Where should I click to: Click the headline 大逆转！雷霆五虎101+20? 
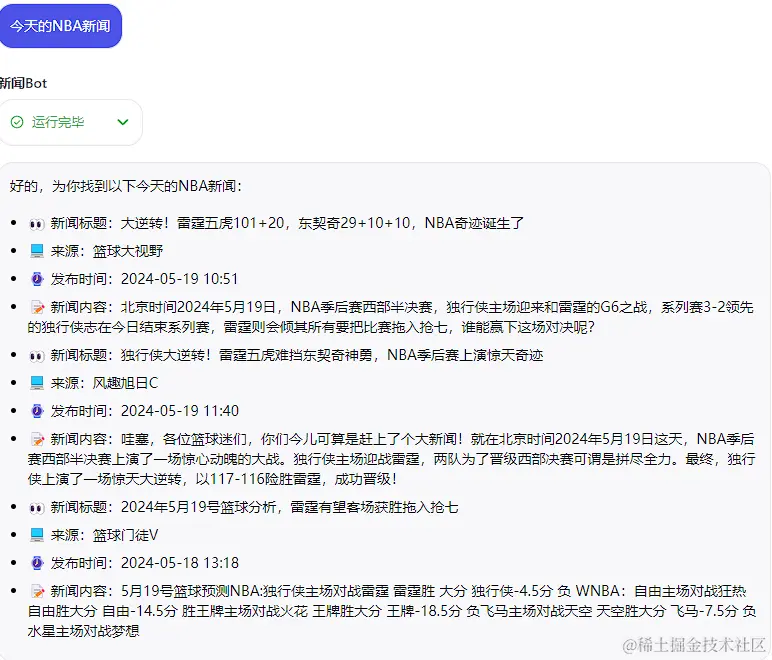click(x=202, y=223)
